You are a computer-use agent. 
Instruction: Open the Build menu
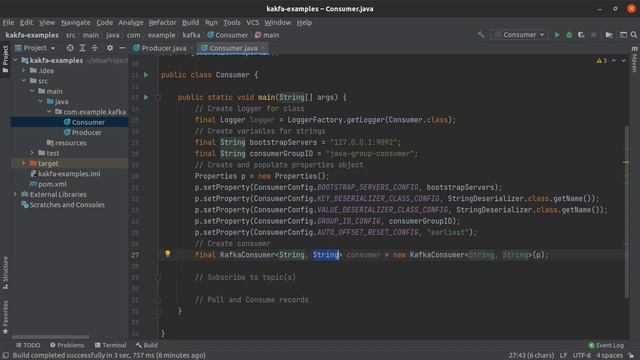coord(191,22)
